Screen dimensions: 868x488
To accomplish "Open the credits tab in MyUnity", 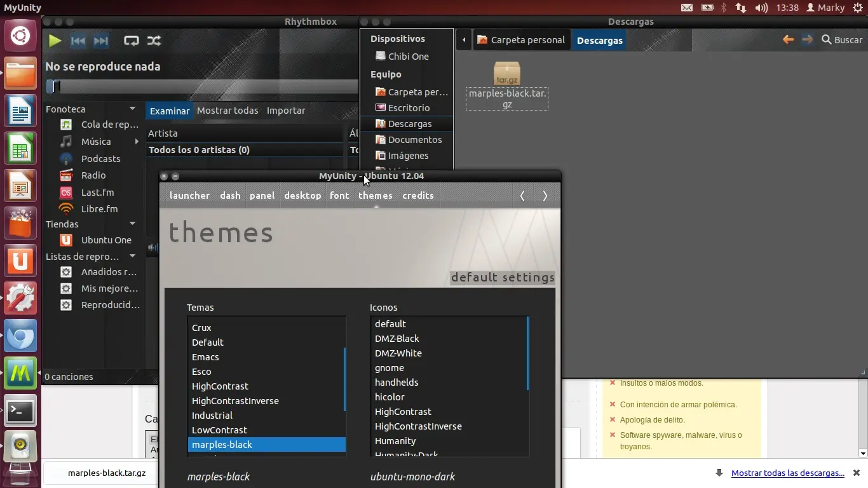I will [x=418, y=196].
